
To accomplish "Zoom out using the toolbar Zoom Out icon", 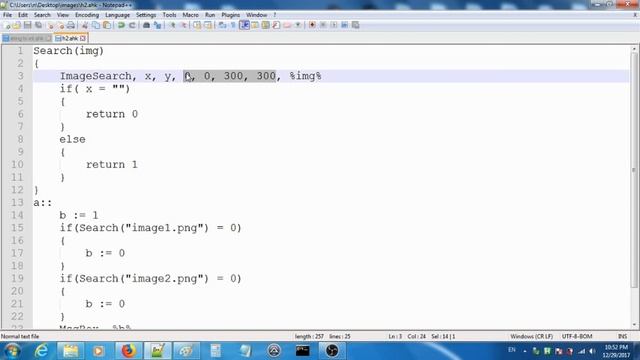I will pyautogui.click(x=185, y=25).
